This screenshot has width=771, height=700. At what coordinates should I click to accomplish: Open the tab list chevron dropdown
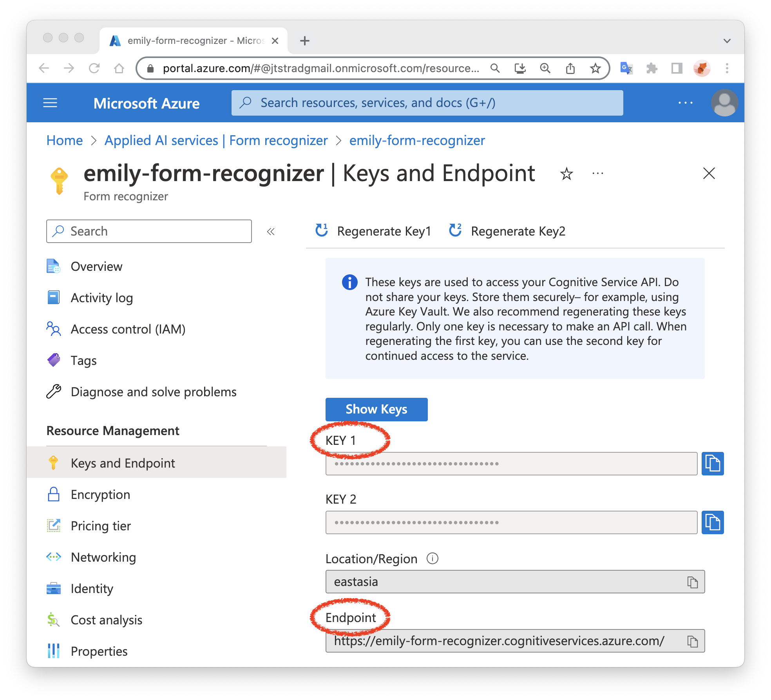727,41
